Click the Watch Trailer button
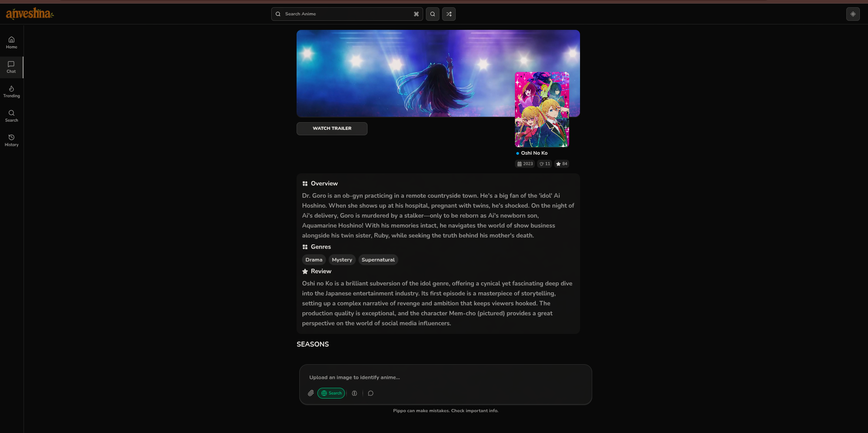The width and height of the screenshot is (868, 433). pos(332,128)
